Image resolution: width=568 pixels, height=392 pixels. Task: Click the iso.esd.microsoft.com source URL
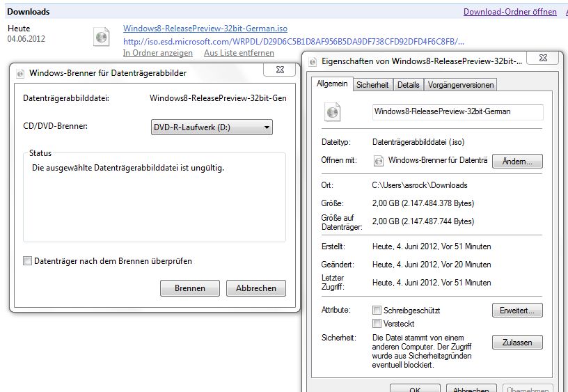pos(294,41)
